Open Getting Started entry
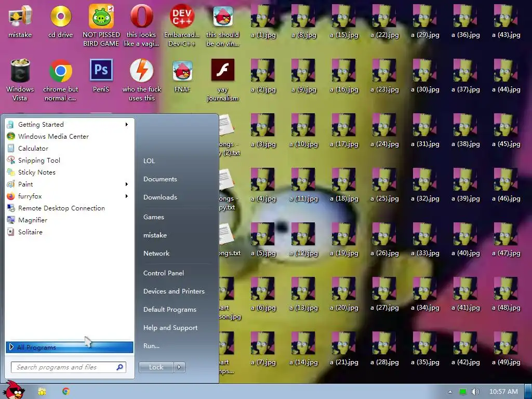 click(x=69, y=125)
